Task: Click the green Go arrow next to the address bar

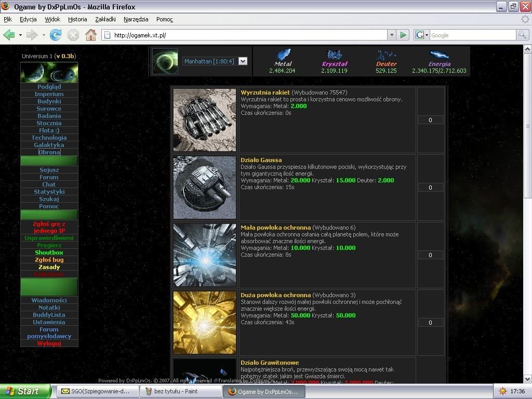Action: [403, 35]
